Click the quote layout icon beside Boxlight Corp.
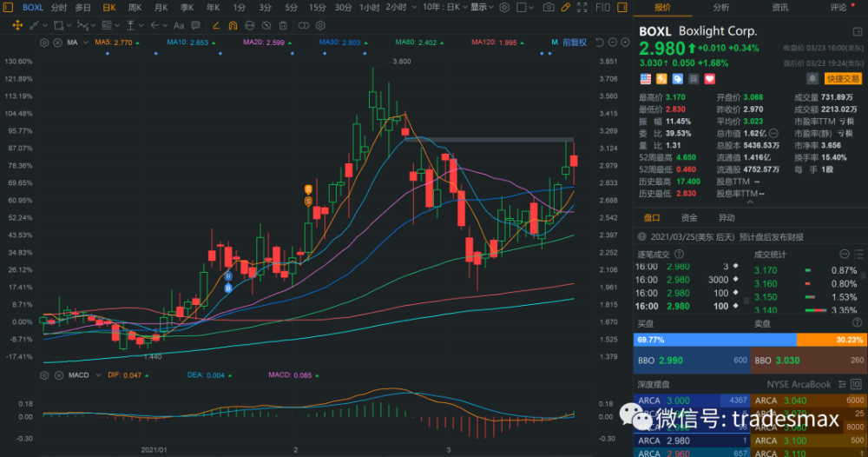This screenshot has width=868, height=457. click(x=858, y=31)
